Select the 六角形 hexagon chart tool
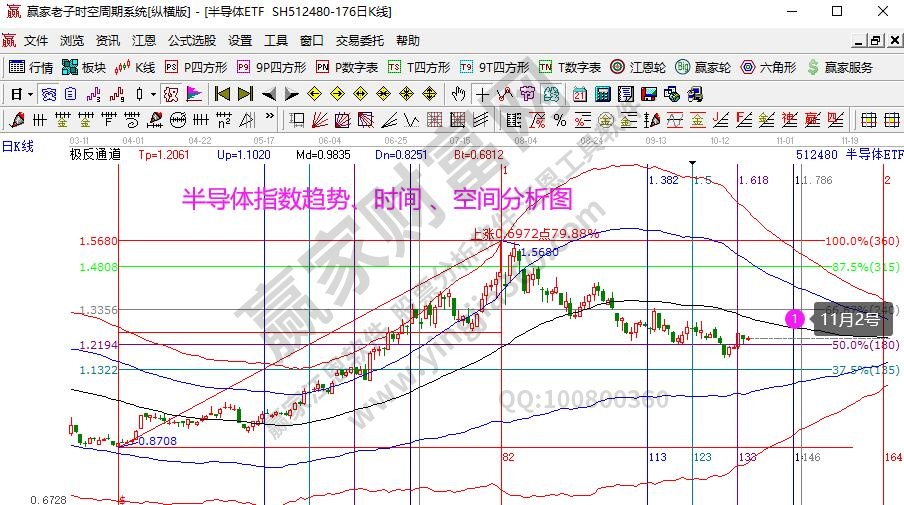The image size is (904, 505). tap(768, 67)
